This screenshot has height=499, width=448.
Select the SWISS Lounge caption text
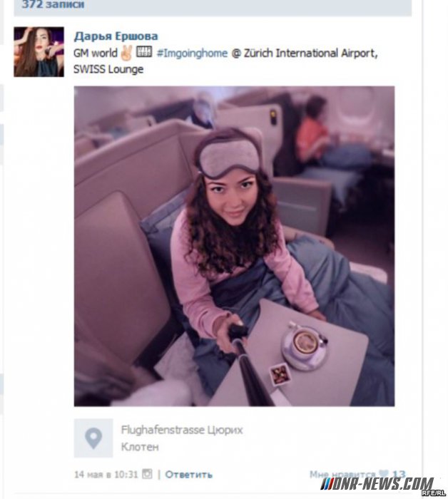(x=108, y=69)
